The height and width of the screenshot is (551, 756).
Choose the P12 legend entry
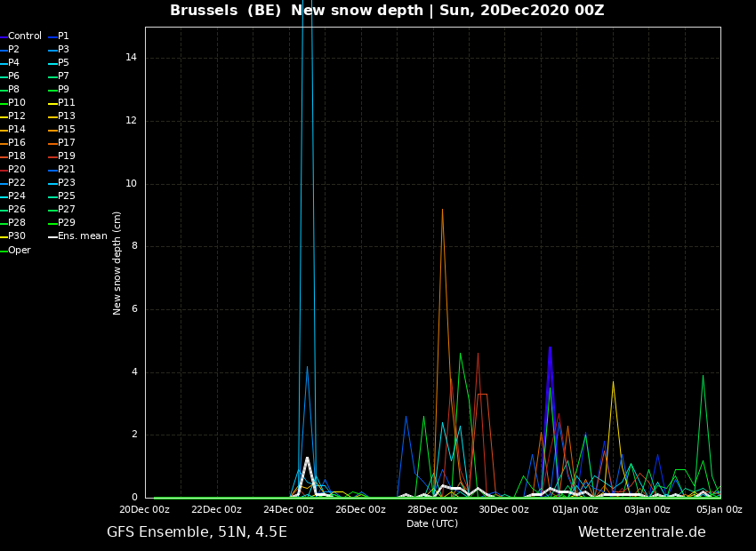coord(13,116)
